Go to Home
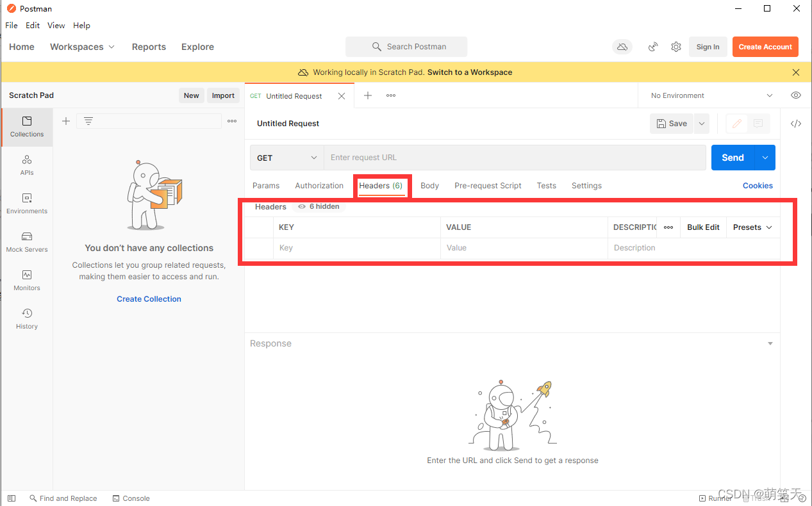 click(x=22, y=47)
